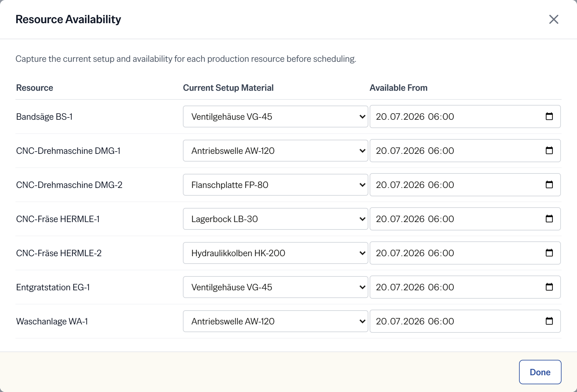Image resolution: width=577 pixels, height=392 pixels.
Task: Open setup material dropdown for Bandsäge BS-1
Action: pyautogui.click(x=275, y=117)
